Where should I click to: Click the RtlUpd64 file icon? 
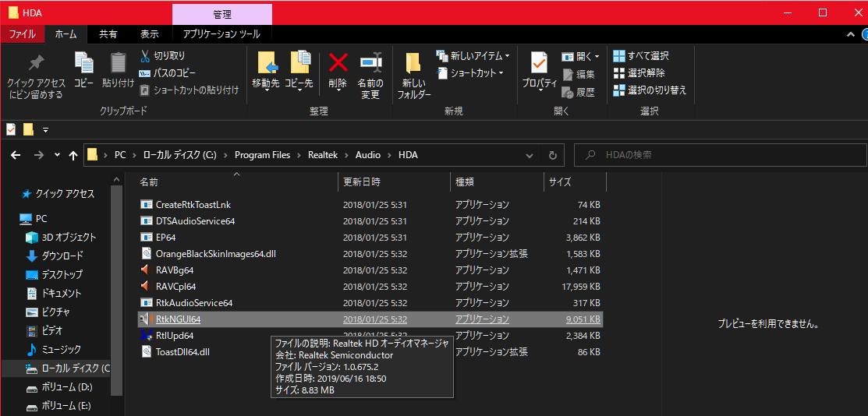pyautogui.click(x=146, y=335)
